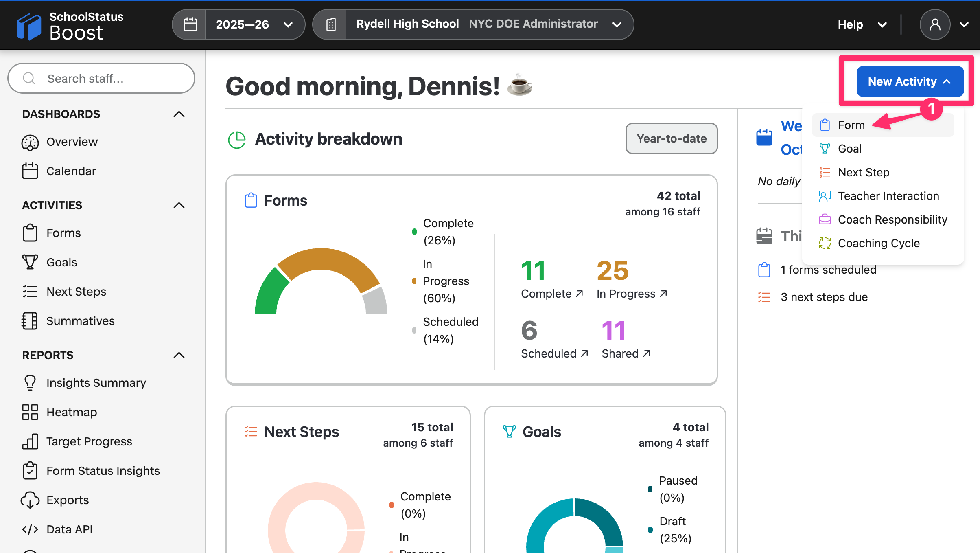Open the 11 Shared forms link

626,353
